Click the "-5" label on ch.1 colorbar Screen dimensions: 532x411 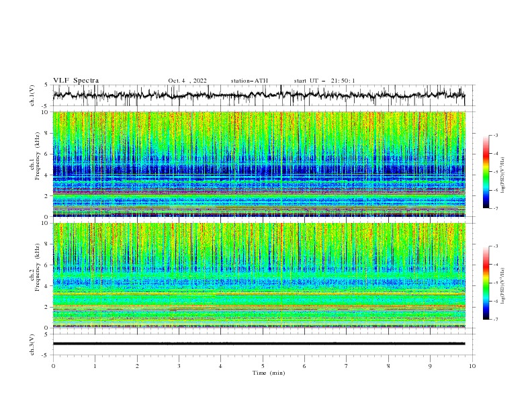click(x=496, y=172)
